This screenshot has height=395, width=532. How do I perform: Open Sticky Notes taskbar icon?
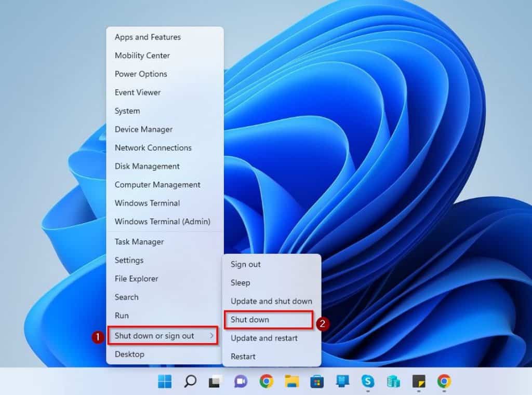[x=419, y=382]
